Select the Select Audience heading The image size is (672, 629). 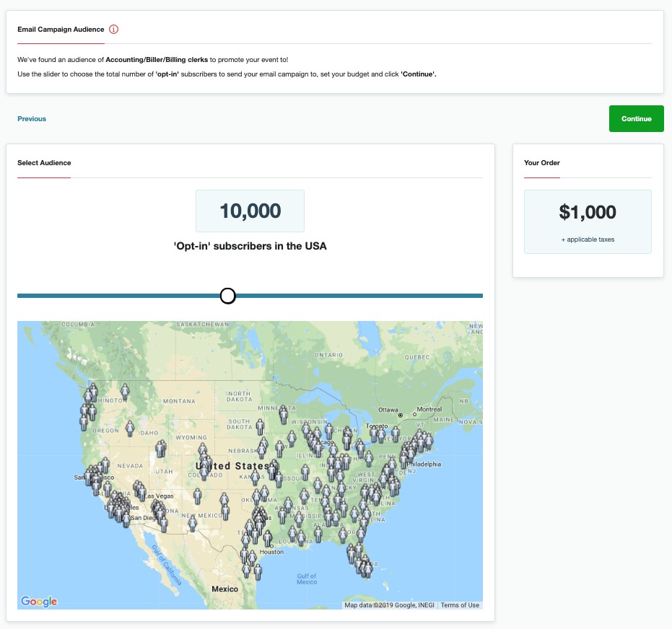pos(44,163)
